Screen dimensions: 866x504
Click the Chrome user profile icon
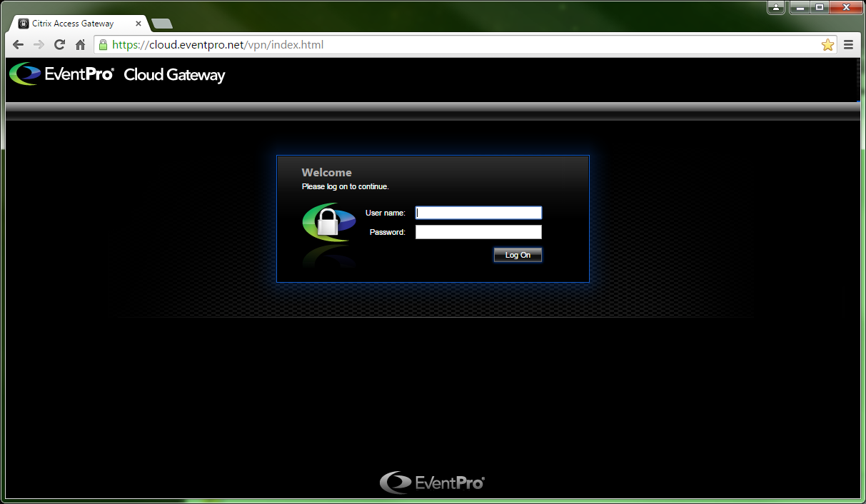coord(776,7)
